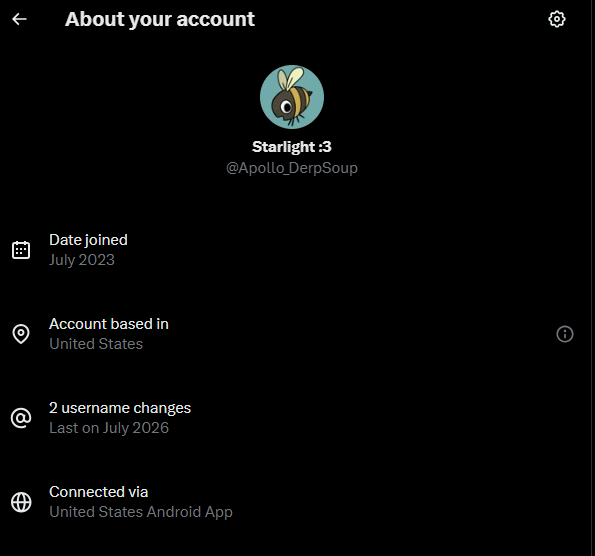Viewport: 595px width, 556px height.
Task: Click United States Android App text
Action: 141,512
